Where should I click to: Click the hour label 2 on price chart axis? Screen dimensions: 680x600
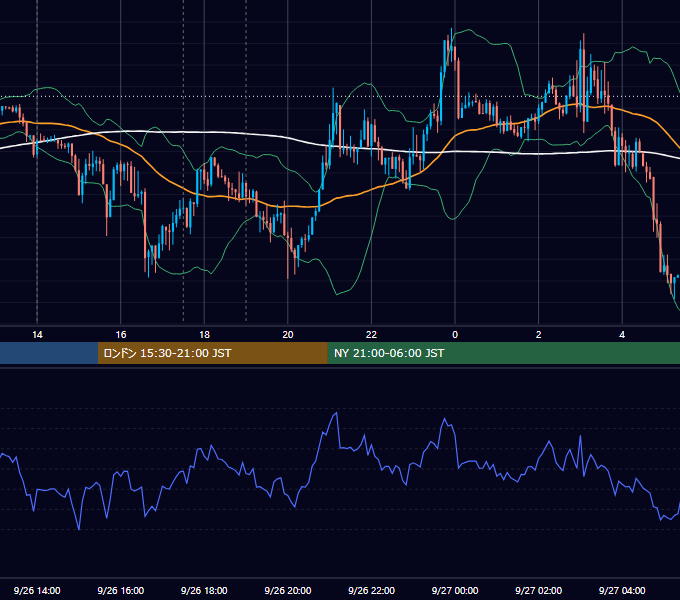tap(539, 335)
